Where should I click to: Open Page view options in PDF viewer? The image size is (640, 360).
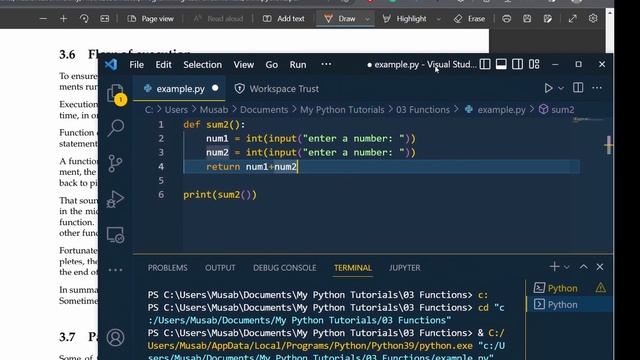click(150, 19)
